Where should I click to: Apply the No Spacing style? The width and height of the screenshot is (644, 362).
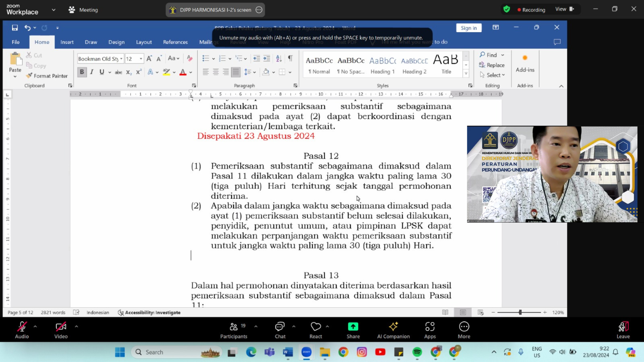(x=351, y=65)
